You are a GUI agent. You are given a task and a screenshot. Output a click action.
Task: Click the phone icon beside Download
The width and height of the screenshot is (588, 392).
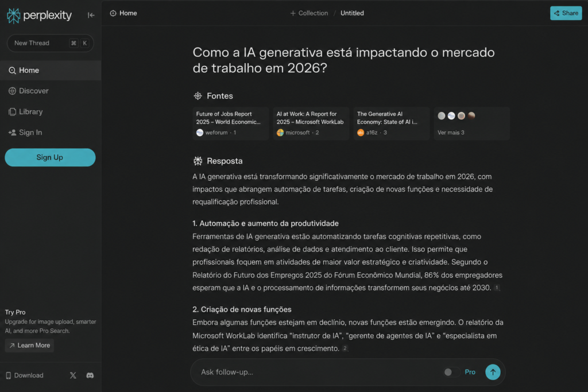(x=8, y=375)
